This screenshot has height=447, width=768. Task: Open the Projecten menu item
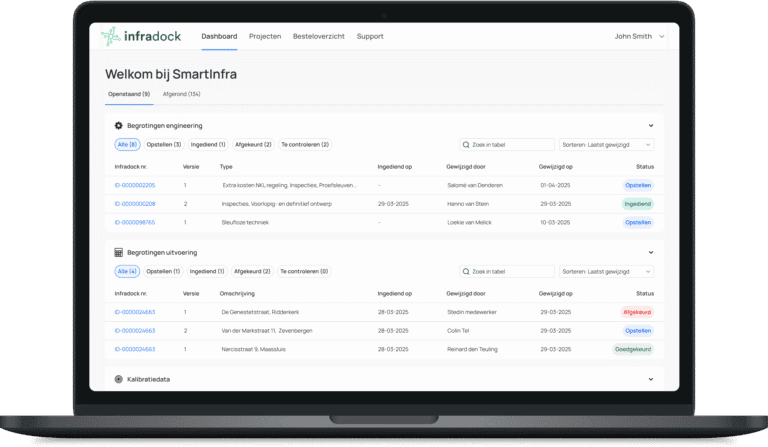[265, 36]
